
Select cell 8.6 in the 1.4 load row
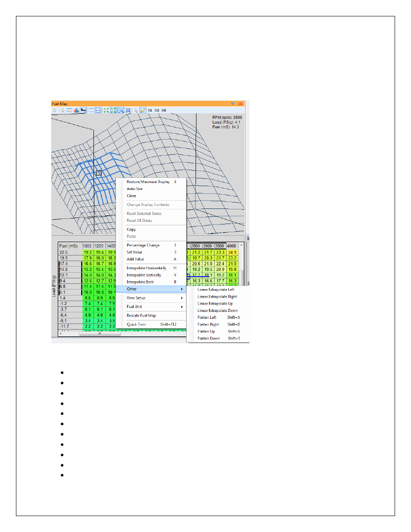tap(88, 298)
